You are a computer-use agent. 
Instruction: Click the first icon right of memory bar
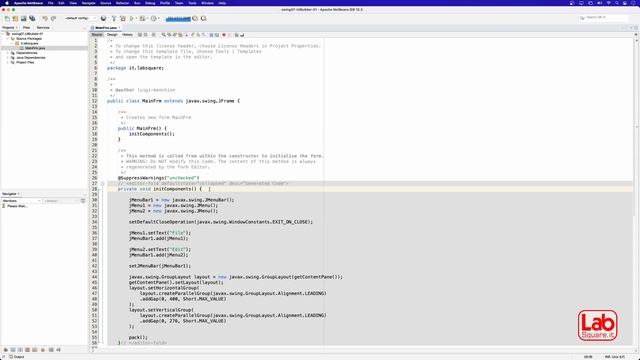click(x=195, y=18)
